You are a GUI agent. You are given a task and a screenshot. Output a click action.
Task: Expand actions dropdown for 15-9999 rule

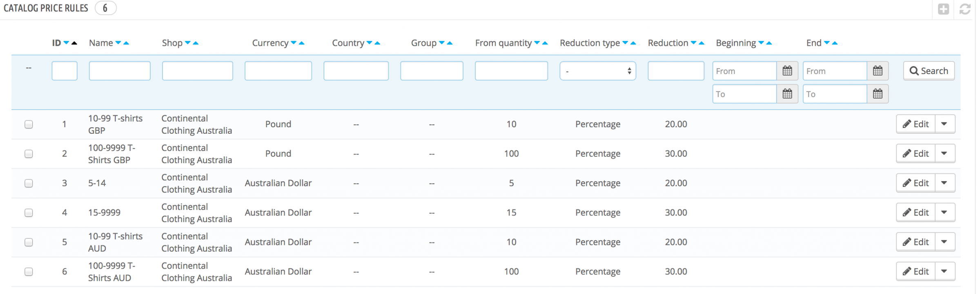pos(944,213)
